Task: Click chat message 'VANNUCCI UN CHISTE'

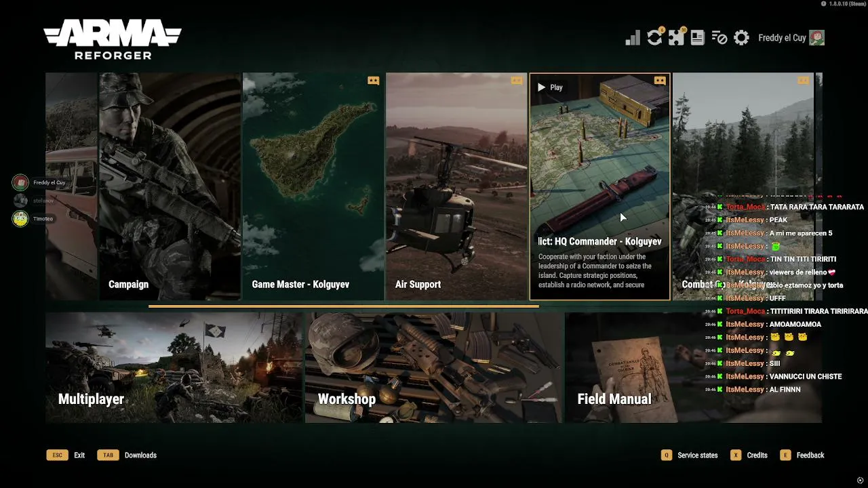Action: point(806,376)
